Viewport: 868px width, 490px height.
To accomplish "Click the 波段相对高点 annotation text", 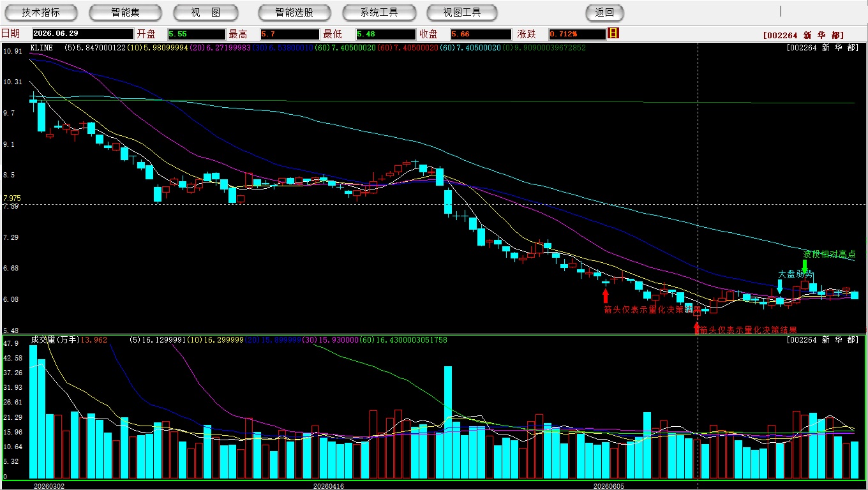I will pos(829,254).
